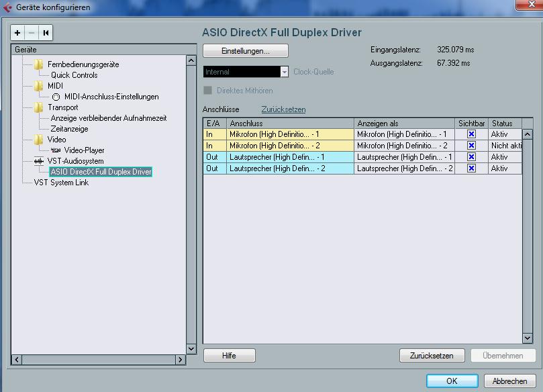Click the Hilfe button
Screen dimensions: 543x392
coord(230,356)
